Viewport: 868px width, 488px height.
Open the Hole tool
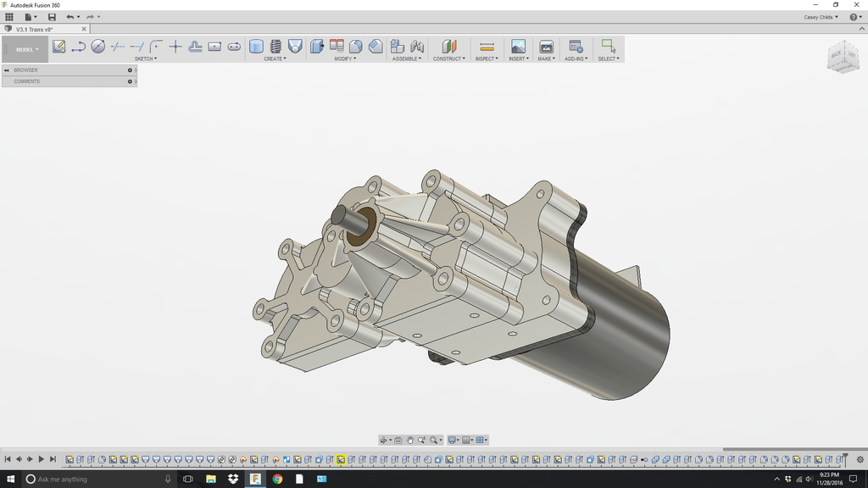tap(295, 47)
